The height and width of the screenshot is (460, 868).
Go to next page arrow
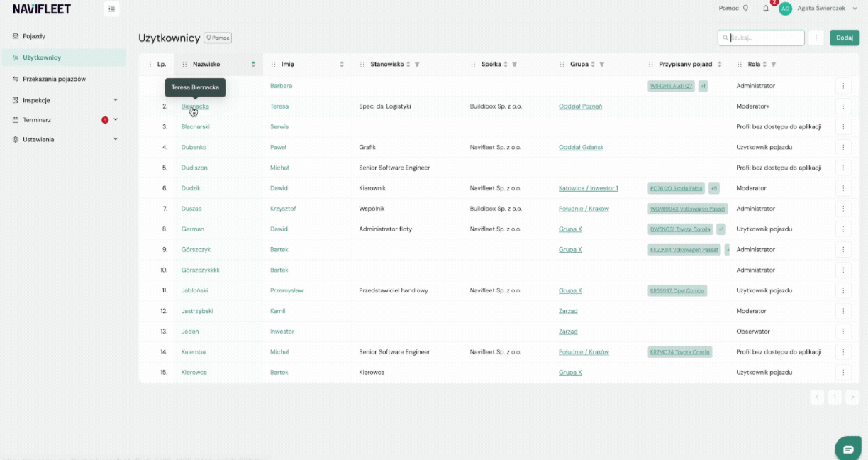pos(852,397)
